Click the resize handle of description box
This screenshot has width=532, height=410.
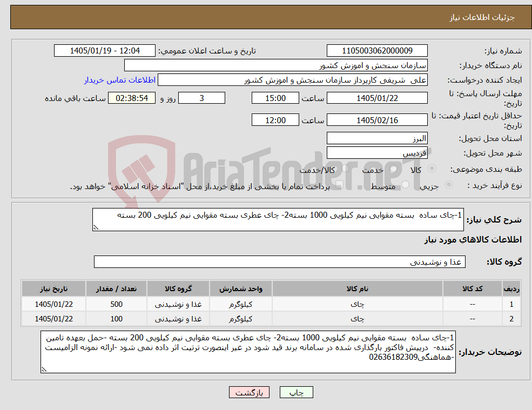pos(96,228)
